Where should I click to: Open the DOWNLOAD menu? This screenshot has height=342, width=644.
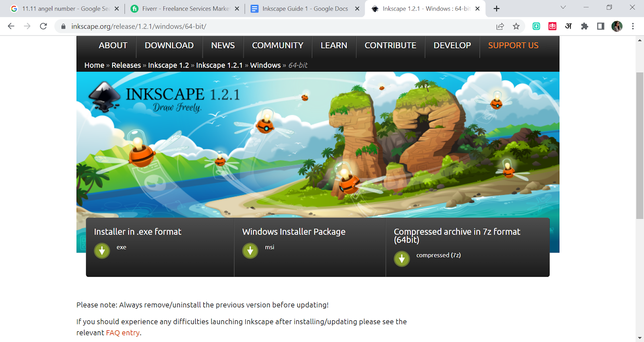(169, 45)
